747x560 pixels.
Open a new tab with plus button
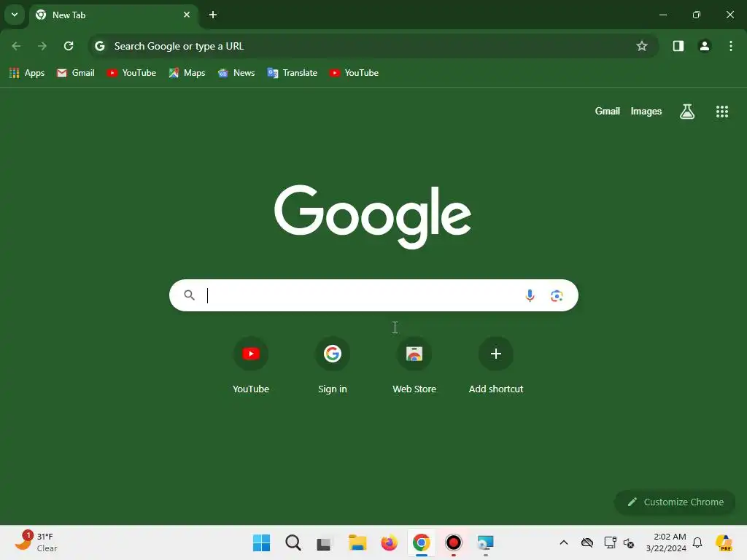point(213,15)
